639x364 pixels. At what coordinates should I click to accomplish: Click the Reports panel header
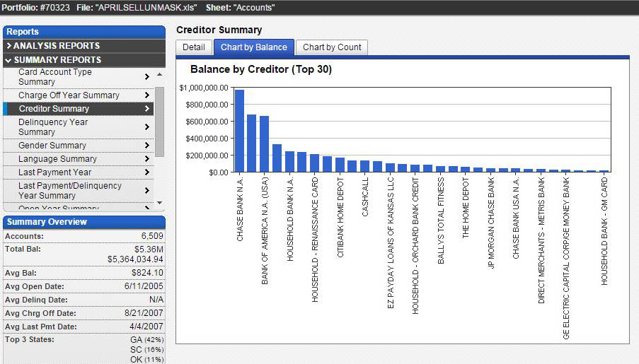84,32
